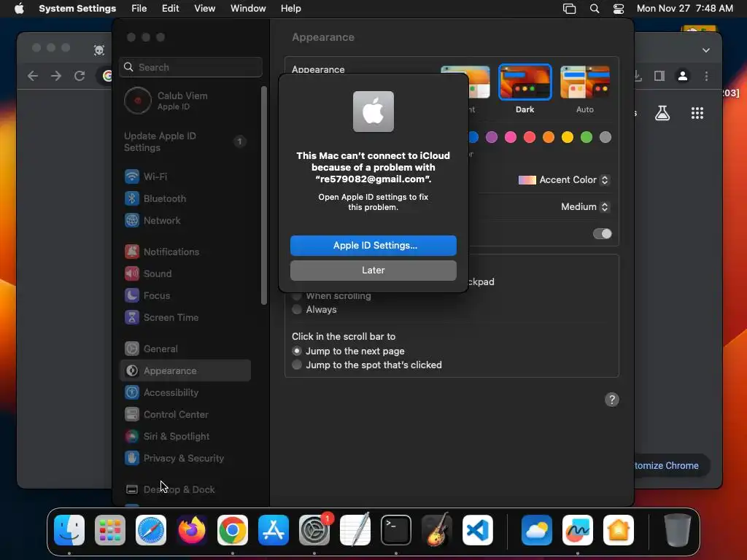The width and height of the screenshot is (747, 560).
Task: Open Calub Viem Apple ID account
Action: click(185, 101)
